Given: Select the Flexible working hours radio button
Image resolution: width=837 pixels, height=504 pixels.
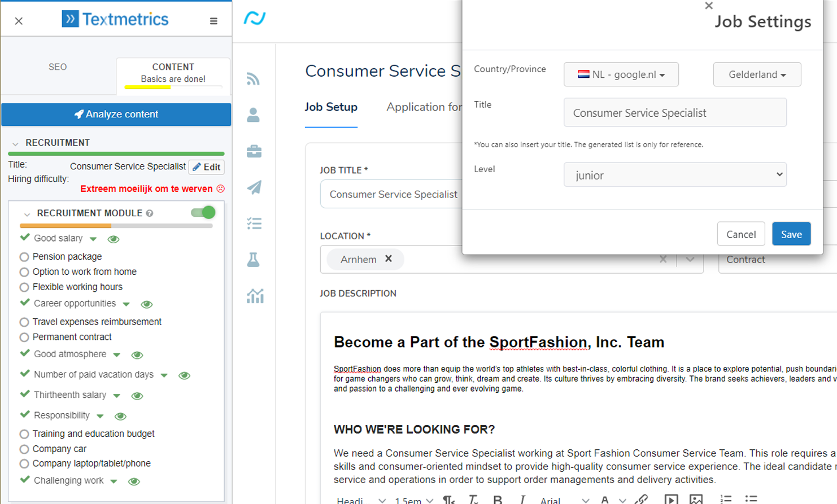Looking at the screenshot, I should pos(24,287).
